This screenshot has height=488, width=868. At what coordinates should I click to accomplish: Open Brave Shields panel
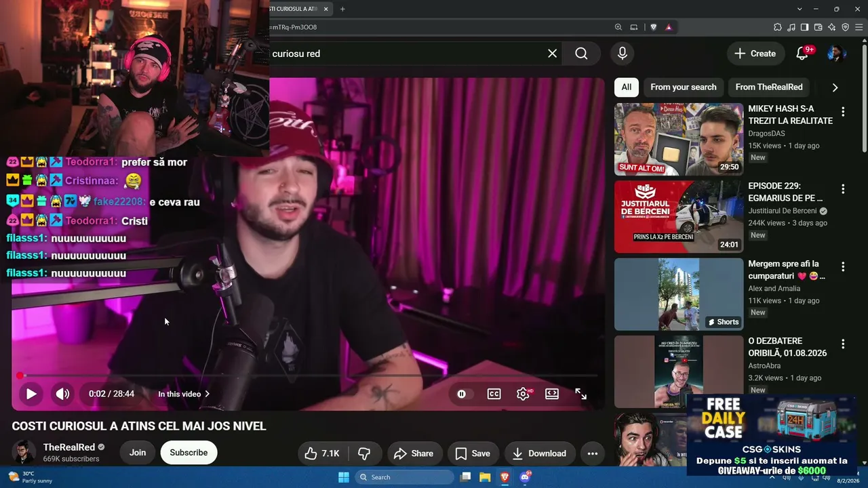pyautogui.click(x=653, y=27)
